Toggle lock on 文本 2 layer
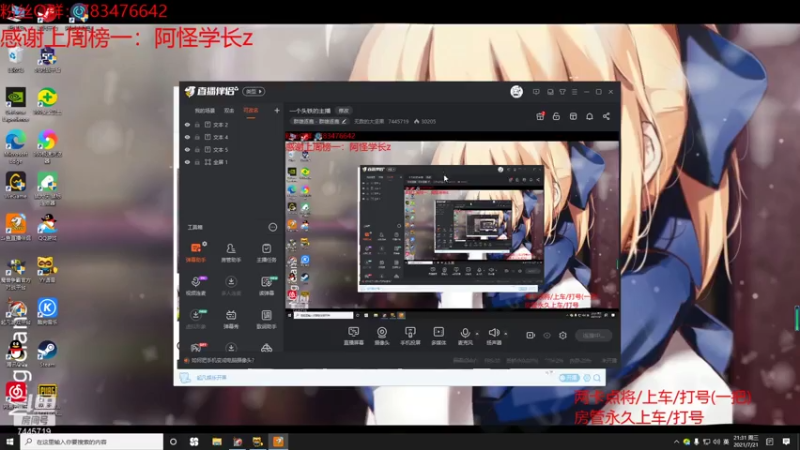Screen dimensions: 800x450 pyautogui.click(x=197, y=124)
